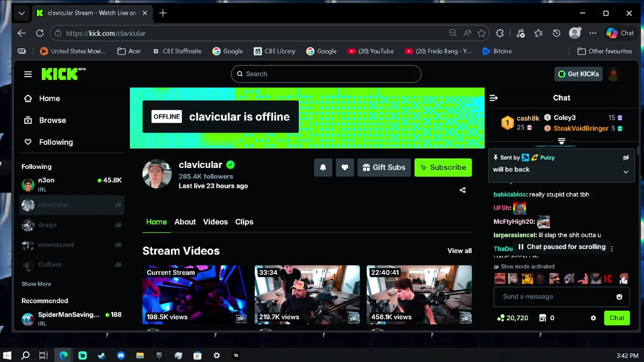The height and width of the screenshot is (362, 644).
Task: Open the tab list dropdown arrow
Action: (x=22, y=13)
